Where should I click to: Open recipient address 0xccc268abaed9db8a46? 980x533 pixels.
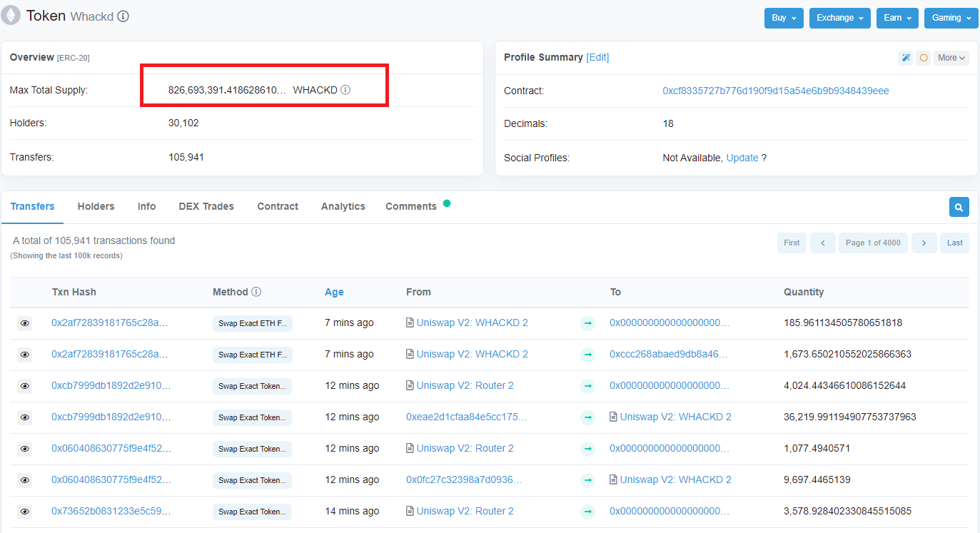(670, 354)
